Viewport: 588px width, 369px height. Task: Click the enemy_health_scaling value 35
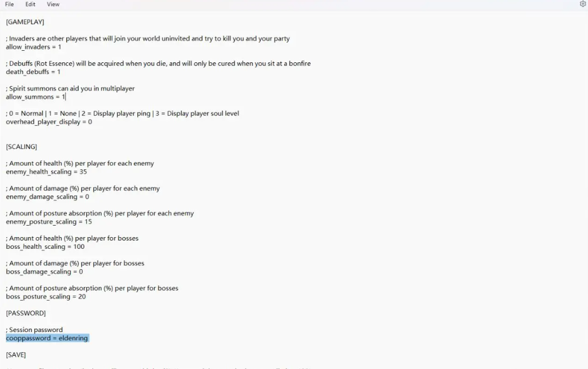(83, 172)
